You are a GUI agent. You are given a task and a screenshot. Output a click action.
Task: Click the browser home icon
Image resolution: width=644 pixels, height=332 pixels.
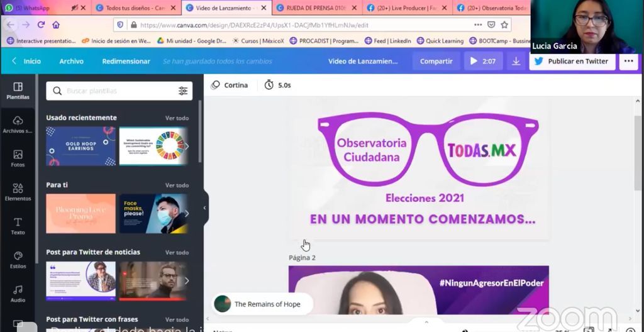56,25
